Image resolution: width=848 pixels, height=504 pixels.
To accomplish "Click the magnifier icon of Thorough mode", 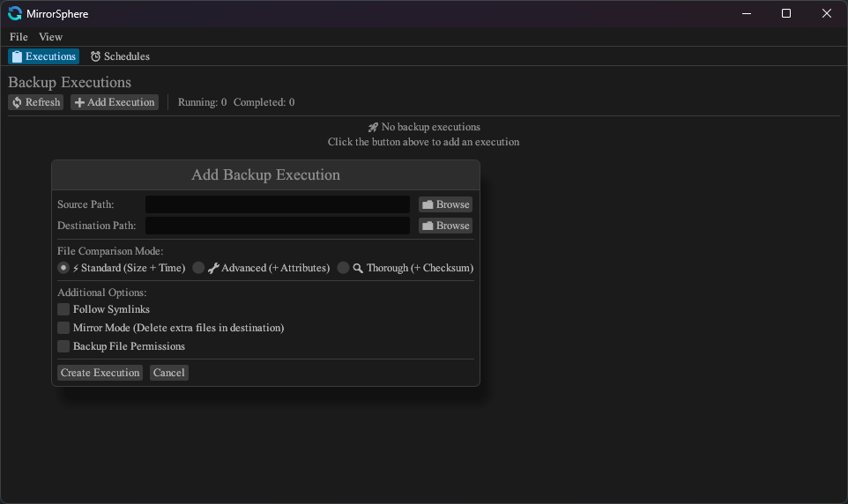I will pos(358,268).
